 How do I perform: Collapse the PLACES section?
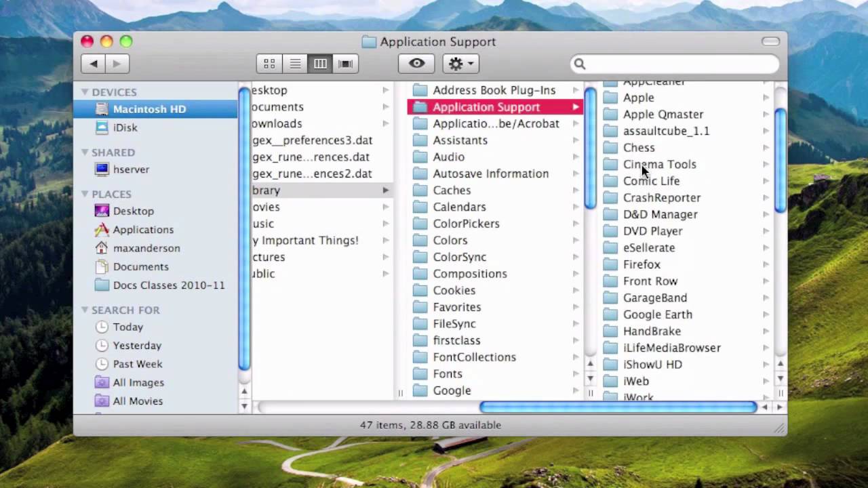pyautogui.click(x=85, y=194)
